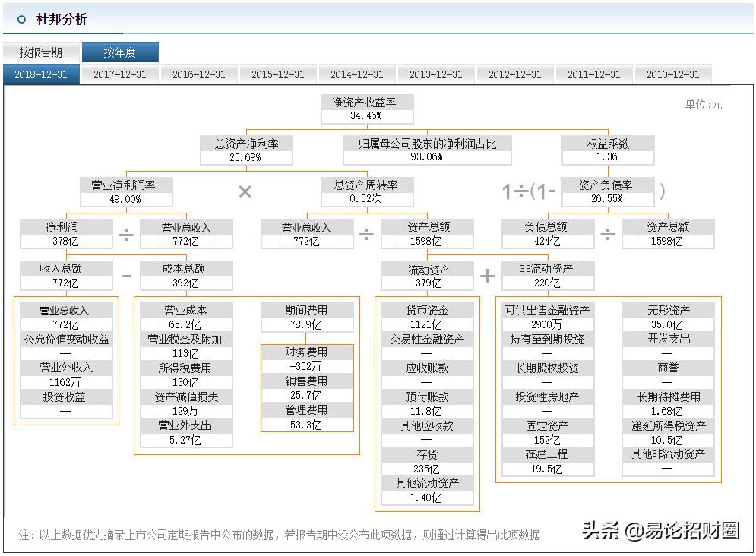This screenshot has height=556, width=756.
Task: Click the 总资产周转率 box
Action: [x=367, y=192]
